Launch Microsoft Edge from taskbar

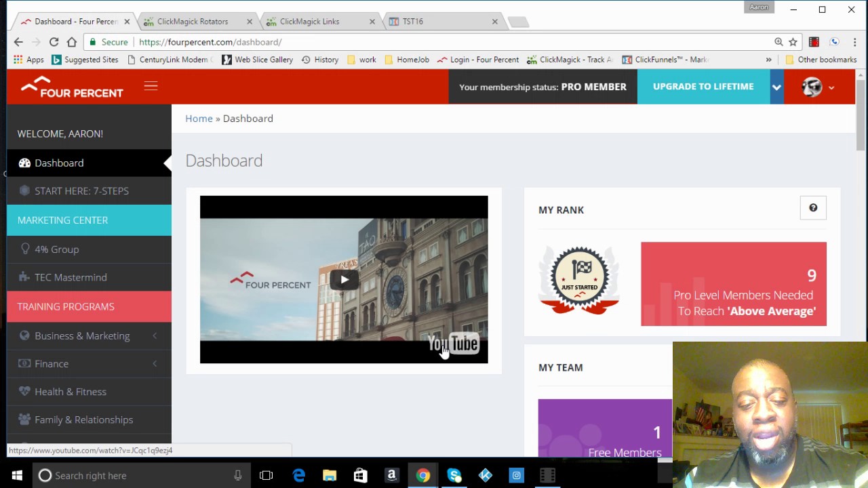[x=298, y=476]
